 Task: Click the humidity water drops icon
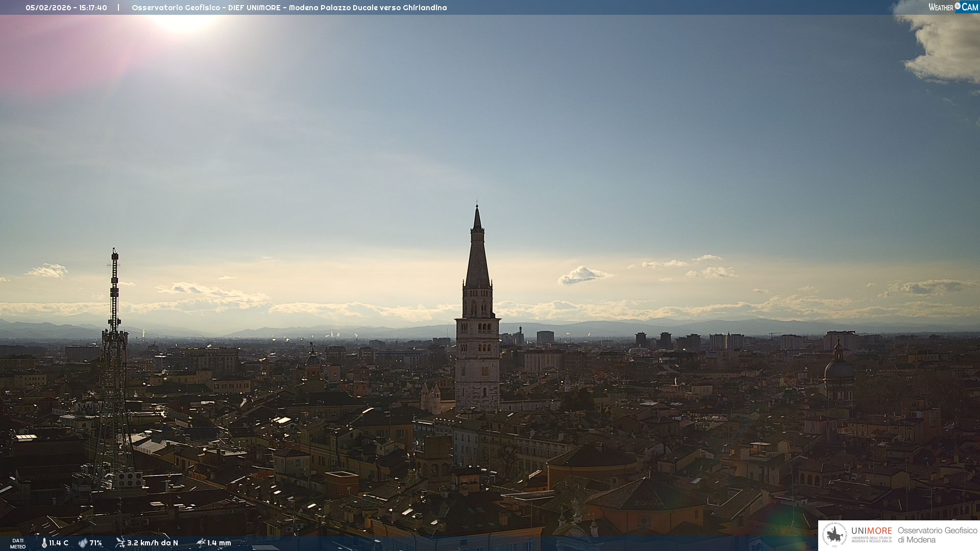point(83,543)
